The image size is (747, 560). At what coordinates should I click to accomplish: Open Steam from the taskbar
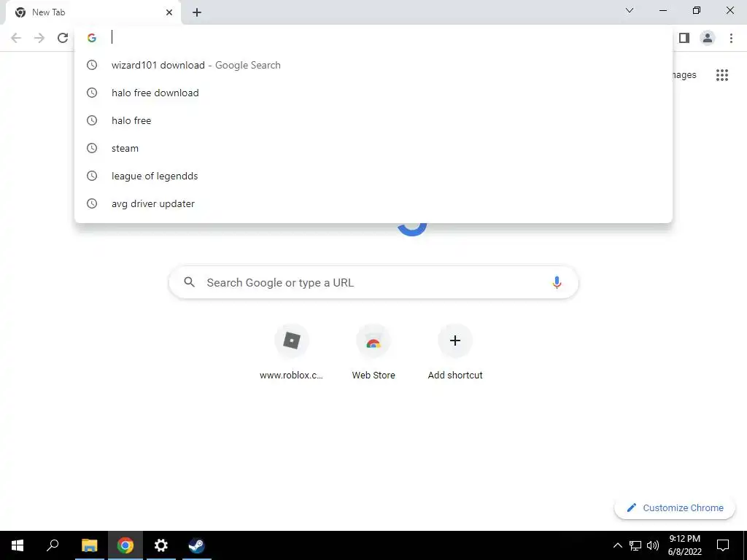point(196,545)
